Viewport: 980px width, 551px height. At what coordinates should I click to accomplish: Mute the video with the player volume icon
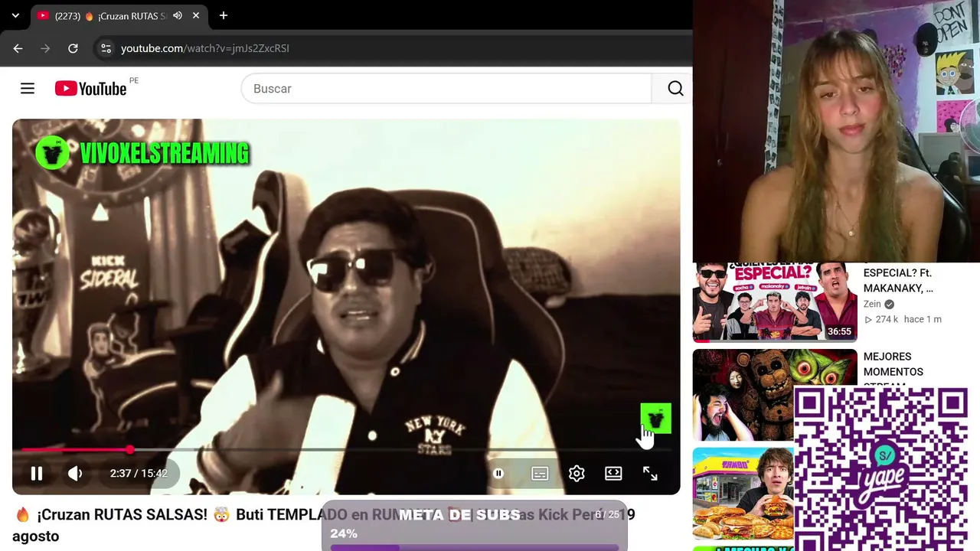(75, 474)
